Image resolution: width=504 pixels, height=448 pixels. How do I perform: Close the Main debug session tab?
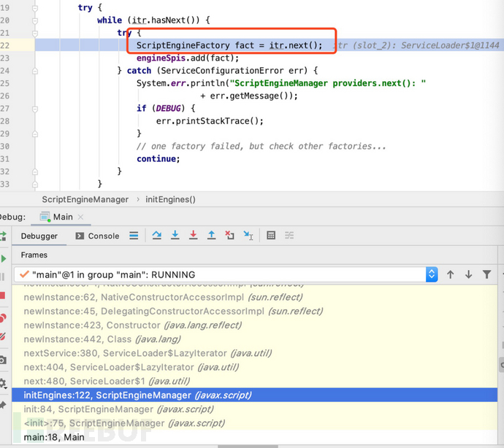(x=80, y=217)
